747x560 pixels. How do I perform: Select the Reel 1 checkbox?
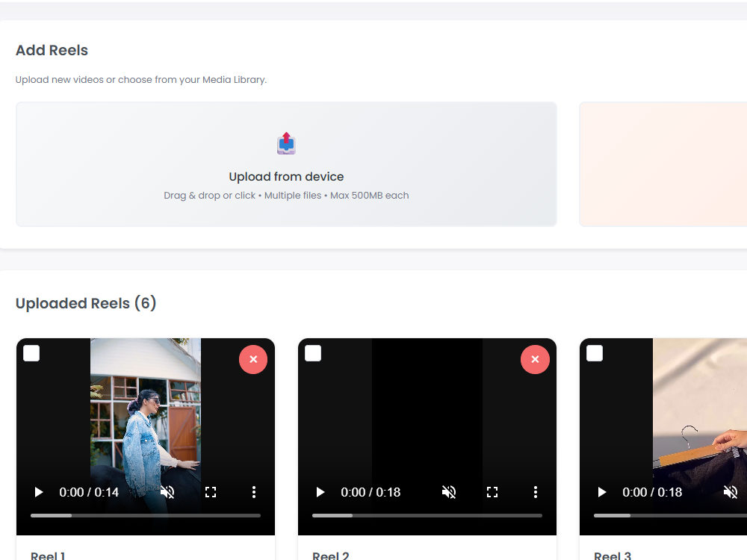tap(31, 353)
